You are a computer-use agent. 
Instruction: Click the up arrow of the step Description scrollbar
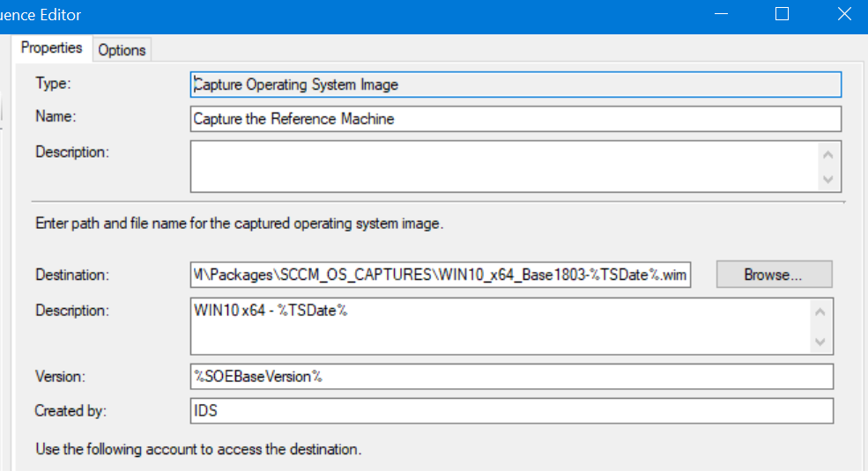click(828, 155)
